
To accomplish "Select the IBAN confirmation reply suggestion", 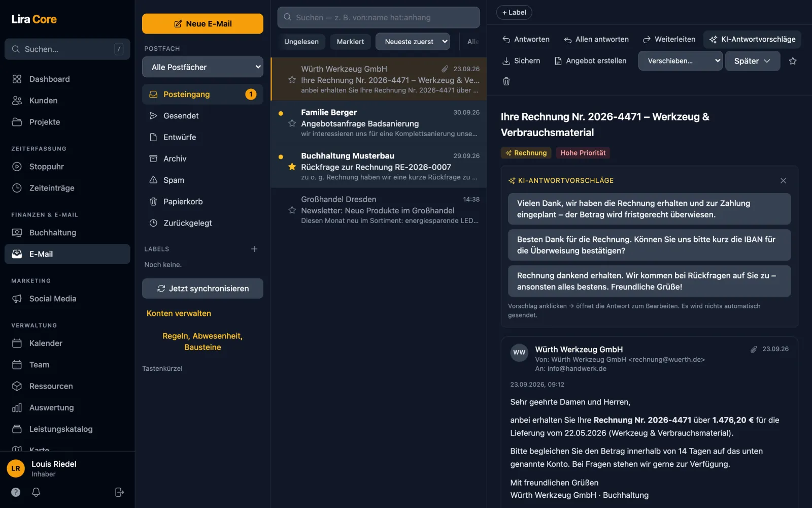I will tap(649, 245).
